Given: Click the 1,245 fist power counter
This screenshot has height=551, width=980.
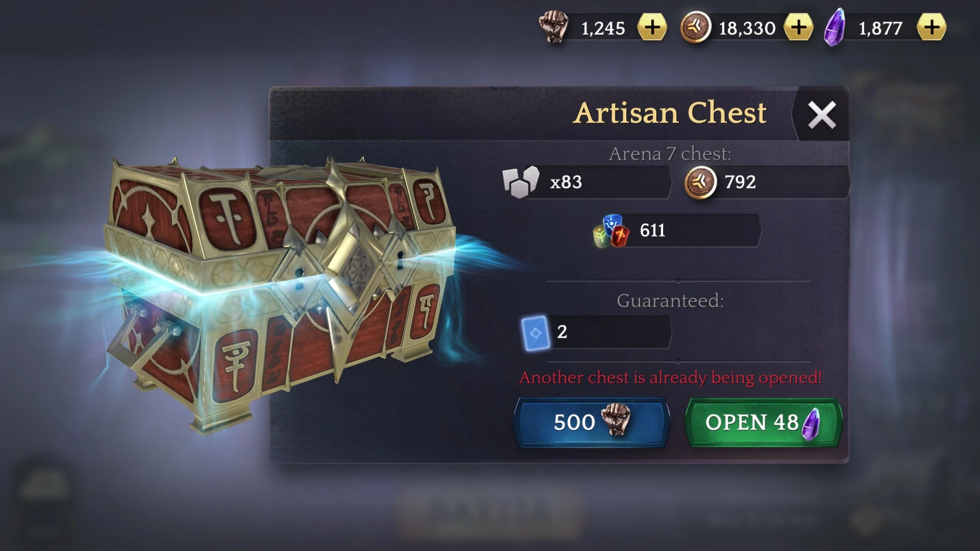Looking at the screenshot, I should [603, 28].
